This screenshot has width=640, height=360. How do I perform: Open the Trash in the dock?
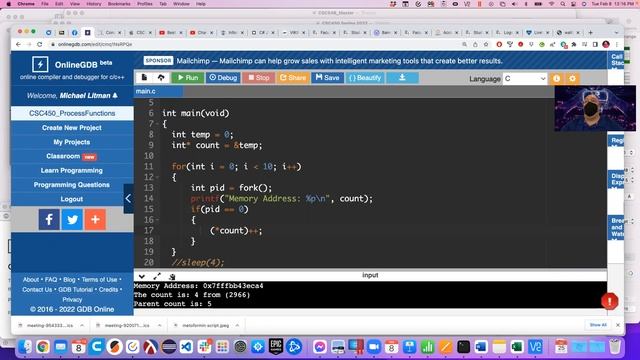tap(615, 347)
